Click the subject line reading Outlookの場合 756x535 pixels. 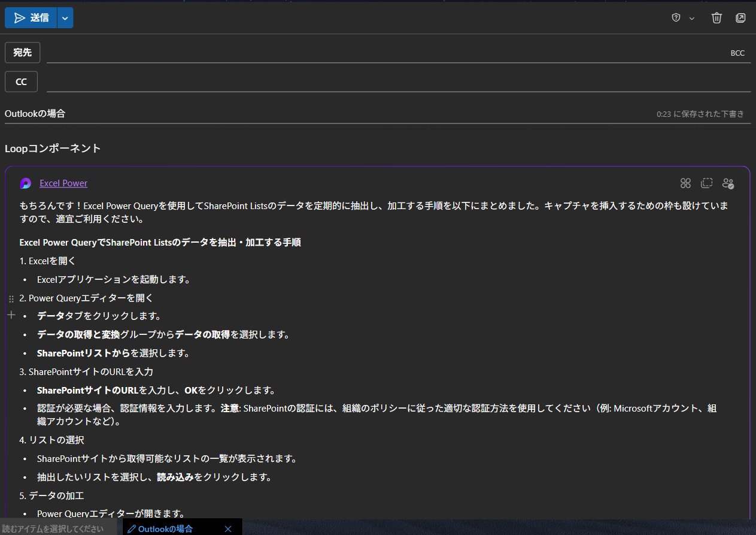tap(35, 113)
